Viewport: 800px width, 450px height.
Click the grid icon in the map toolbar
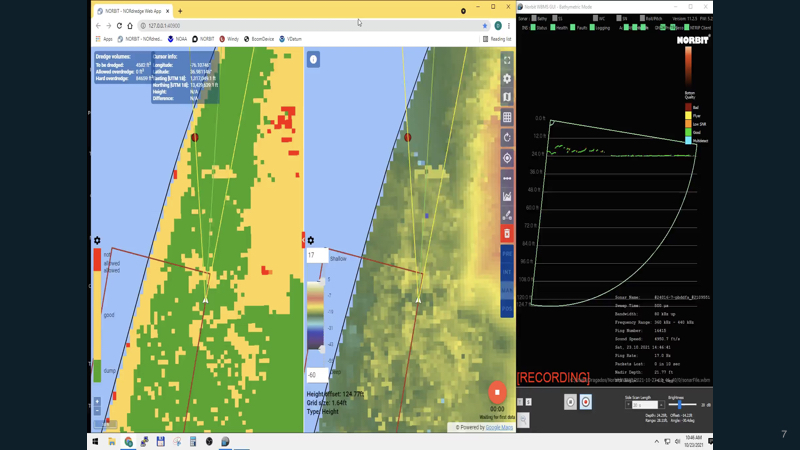(507, 117)
